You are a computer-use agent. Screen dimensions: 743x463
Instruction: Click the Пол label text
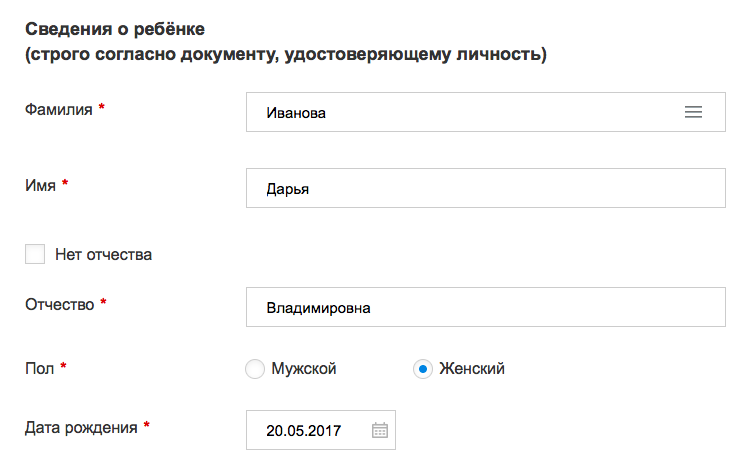pos(38,367)
